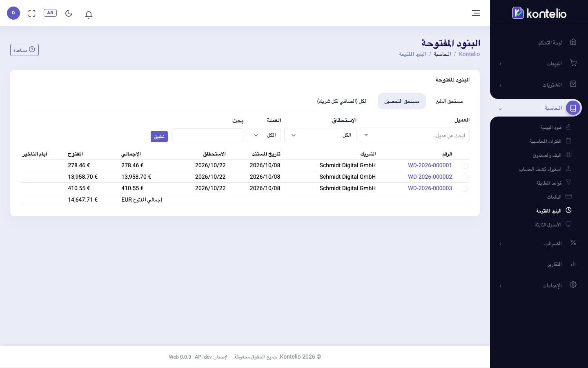Click استيراد كشف الحساب upload icon
Screen dimensions: 588x368
point(568,168)
